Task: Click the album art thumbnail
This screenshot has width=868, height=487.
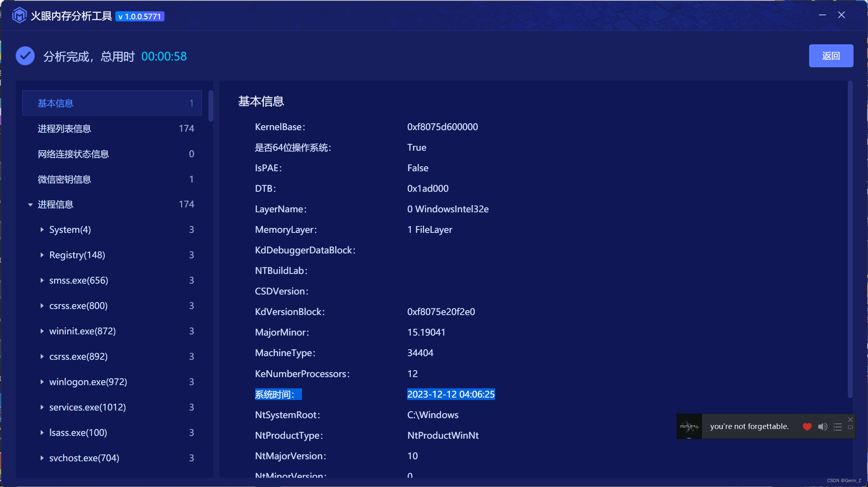Action: click(689, 427)
